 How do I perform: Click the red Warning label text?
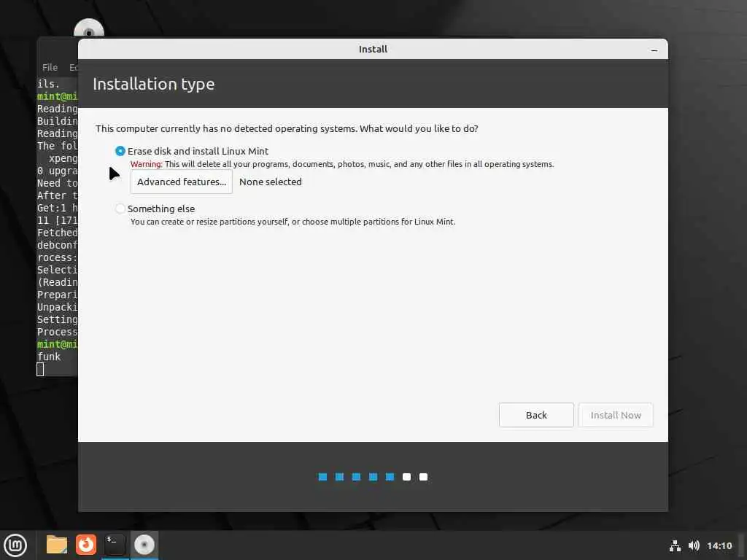pyautogui.click(x=146, y=164)
